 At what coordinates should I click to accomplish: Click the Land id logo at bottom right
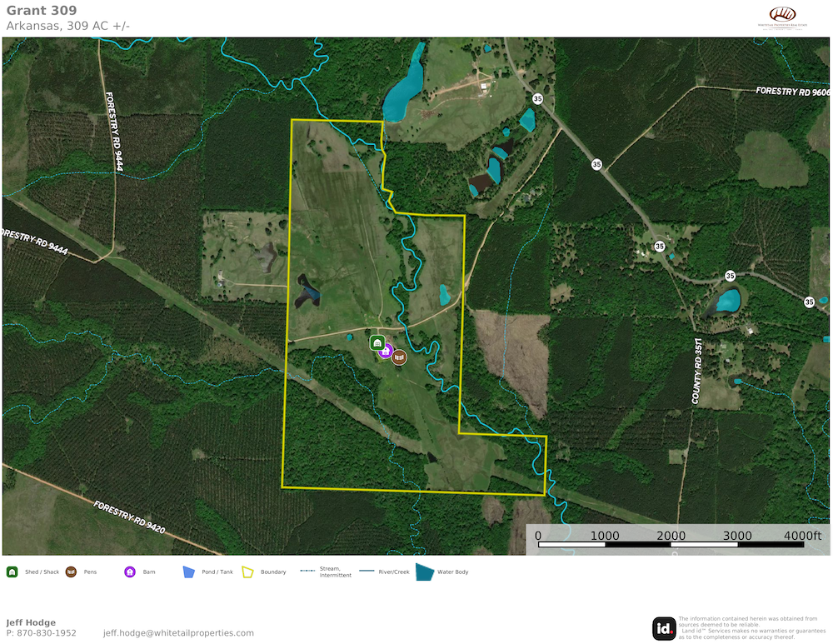(x=664, y=627)
